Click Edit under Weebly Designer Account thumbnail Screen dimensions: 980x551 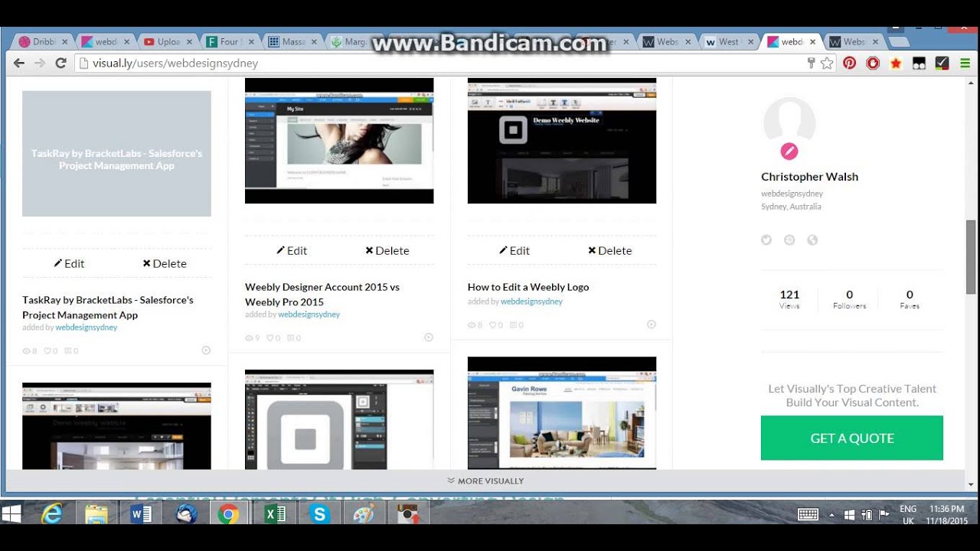292,250
